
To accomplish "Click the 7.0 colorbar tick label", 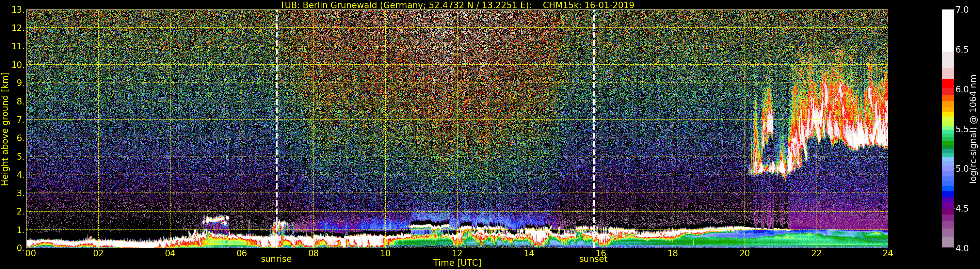I will click(962, 10).
